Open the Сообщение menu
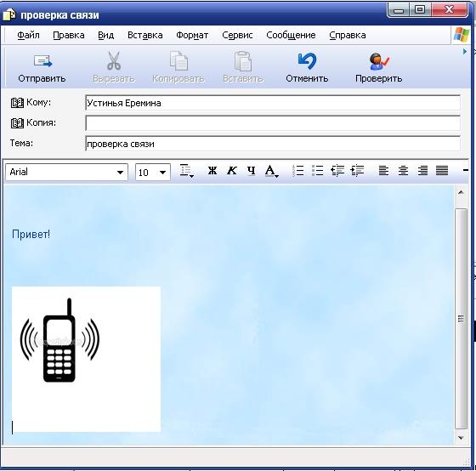The height and width of the screenshot is (471, 476). click(291, 35)
